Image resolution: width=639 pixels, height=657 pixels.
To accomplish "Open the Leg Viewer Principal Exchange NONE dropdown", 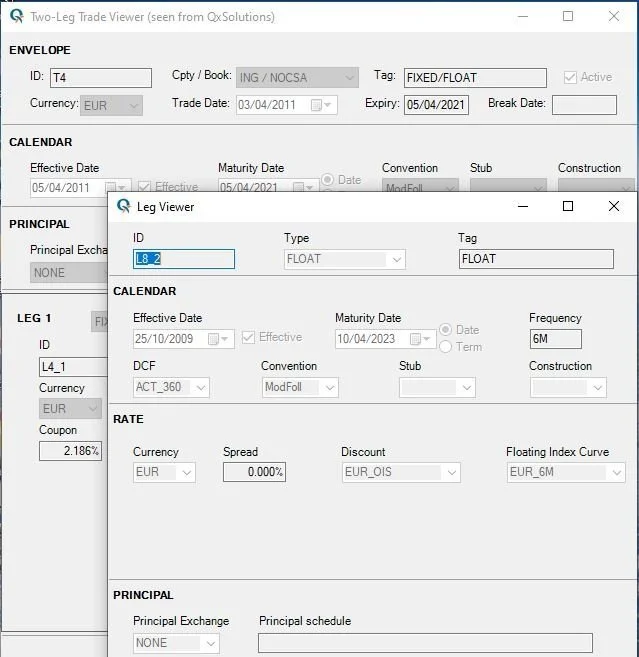I will [176, 643].
